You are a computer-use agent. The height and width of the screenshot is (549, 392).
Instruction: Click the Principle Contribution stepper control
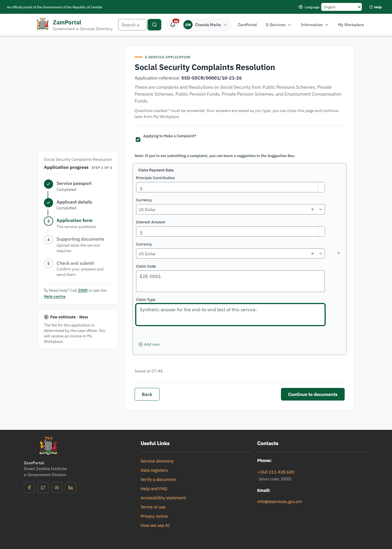point(321,187)
